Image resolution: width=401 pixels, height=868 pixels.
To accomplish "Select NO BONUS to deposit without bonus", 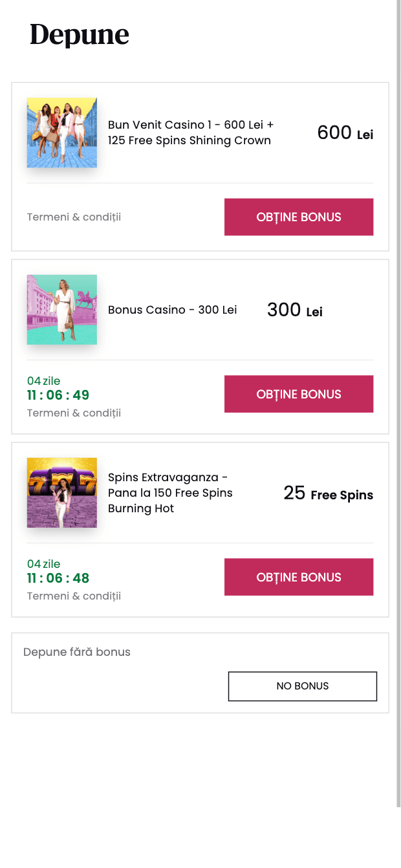I will coord(302,686).
